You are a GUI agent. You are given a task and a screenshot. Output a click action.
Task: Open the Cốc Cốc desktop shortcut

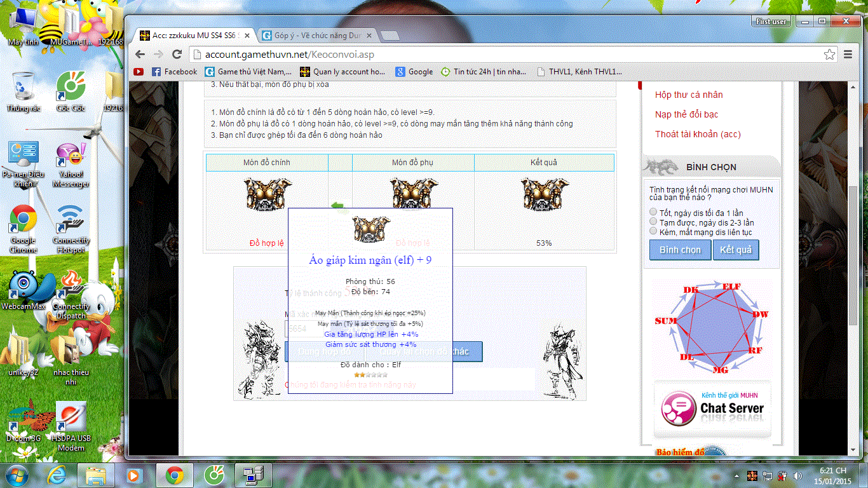[71, 91]
